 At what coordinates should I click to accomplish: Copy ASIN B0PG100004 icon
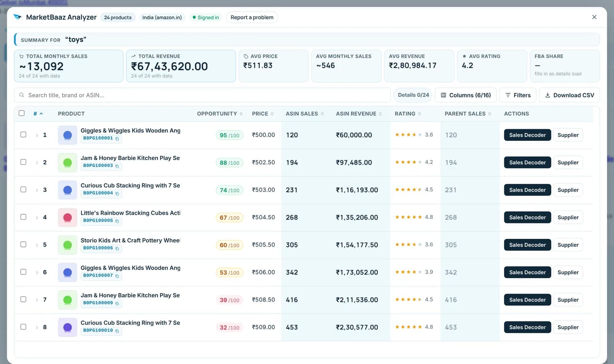(117, 193)
